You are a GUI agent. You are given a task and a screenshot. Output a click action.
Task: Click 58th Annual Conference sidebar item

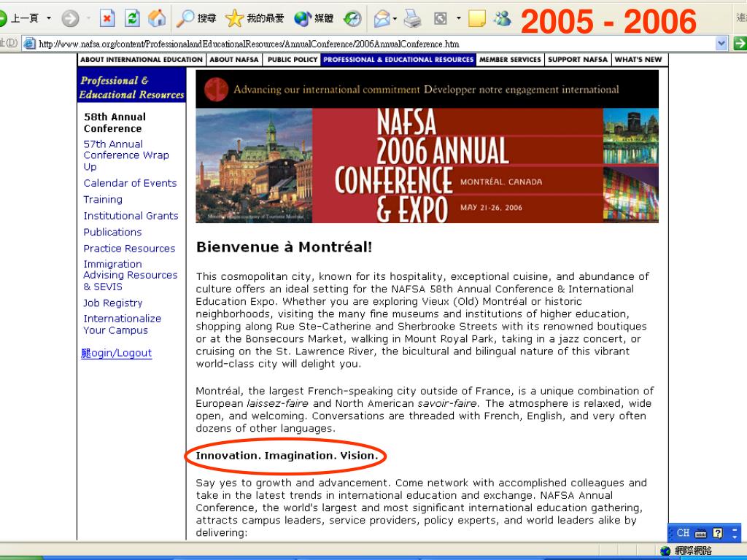pyautogui.click(x=115, y=122)
